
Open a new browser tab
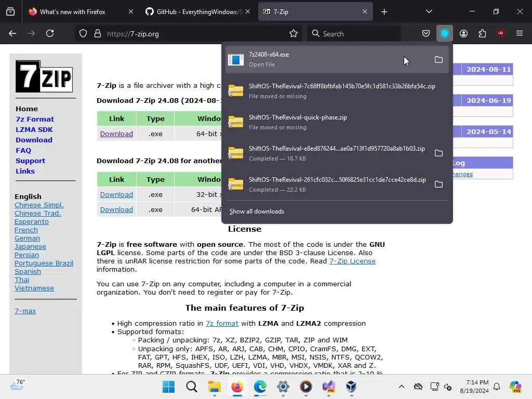[384, 12]
